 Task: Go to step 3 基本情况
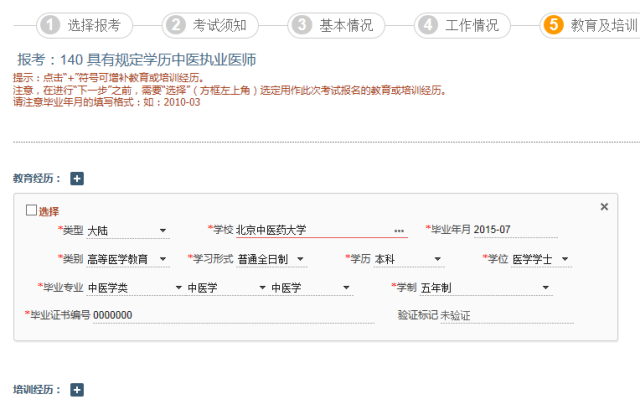(x=336, y=25)
